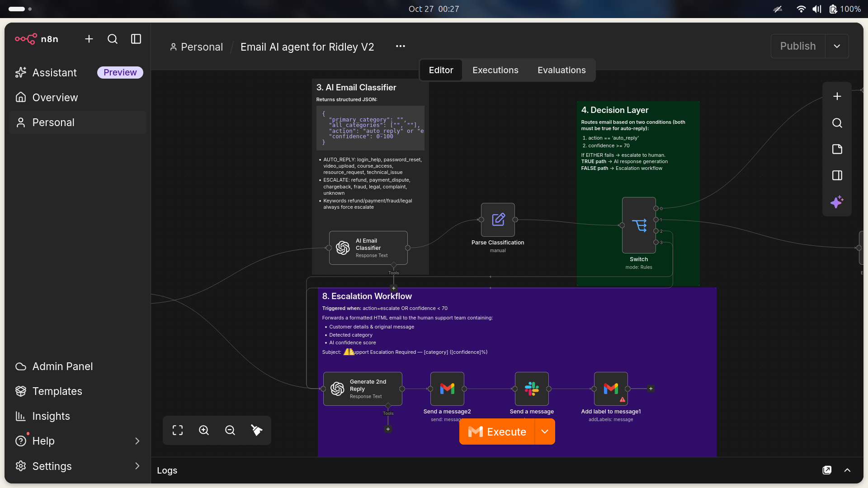The width and height of the screenshot is (868, 488).
Task: Open search from sidebar magnifier icon
Action: [113, 39]
